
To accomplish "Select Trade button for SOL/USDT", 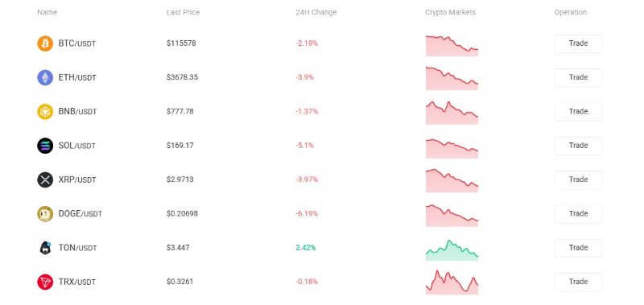I will click(578, 146).
